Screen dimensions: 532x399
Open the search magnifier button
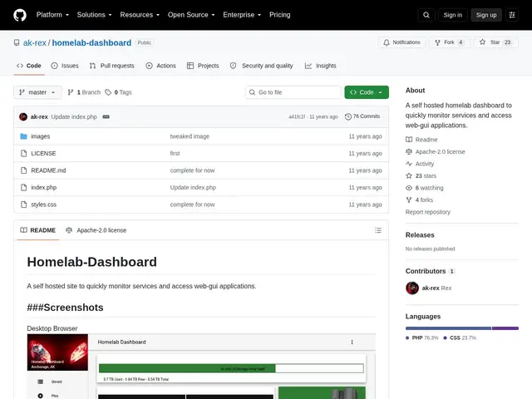(426, 15)
